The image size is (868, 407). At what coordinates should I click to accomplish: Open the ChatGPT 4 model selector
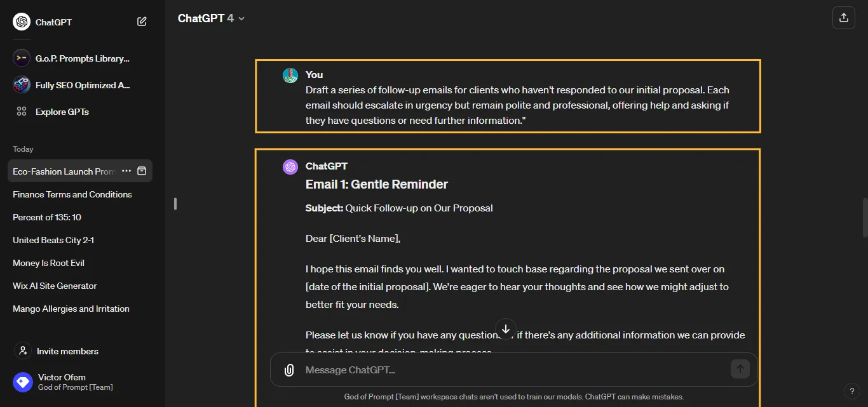point(212,18)
